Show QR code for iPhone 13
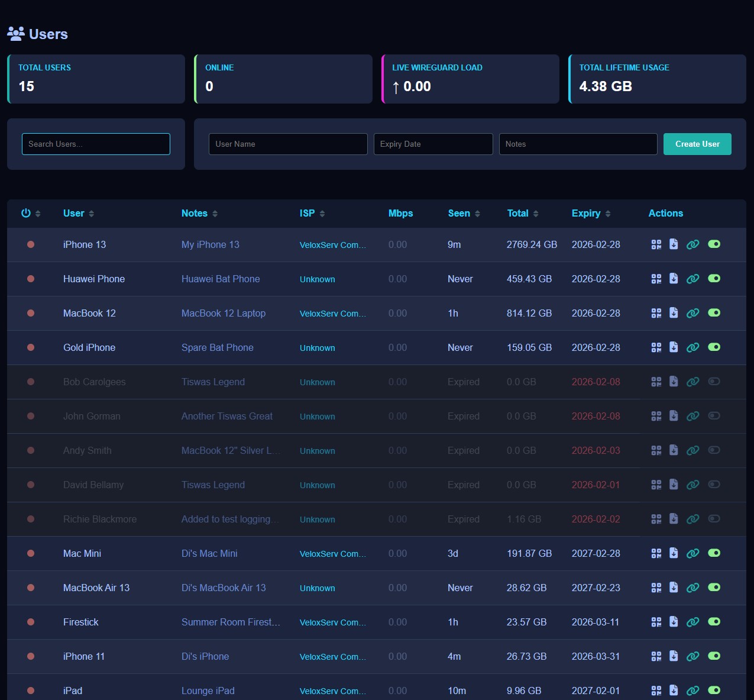The width and height of the screenshot is (754, 700). 656,244
